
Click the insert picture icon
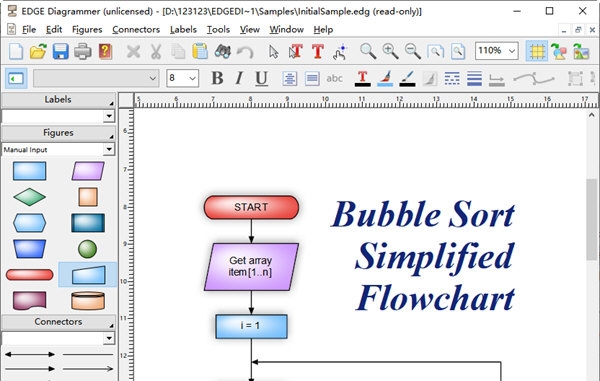[x=581, y=51]
